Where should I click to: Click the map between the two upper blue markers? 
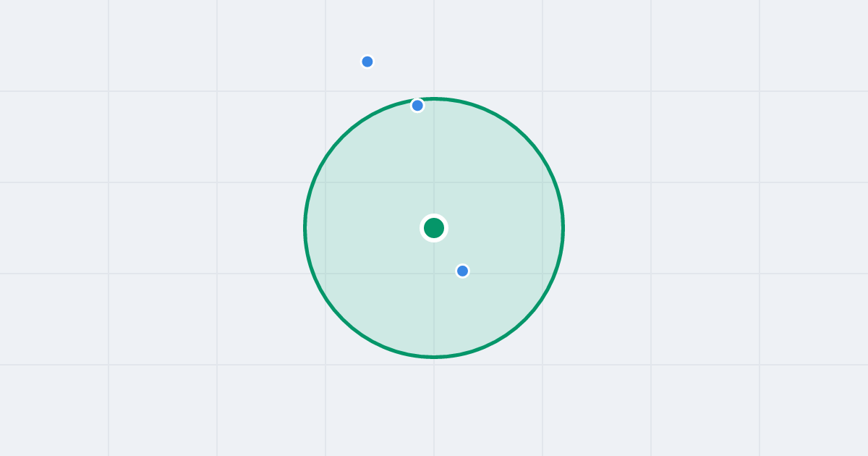pos(392,83)
